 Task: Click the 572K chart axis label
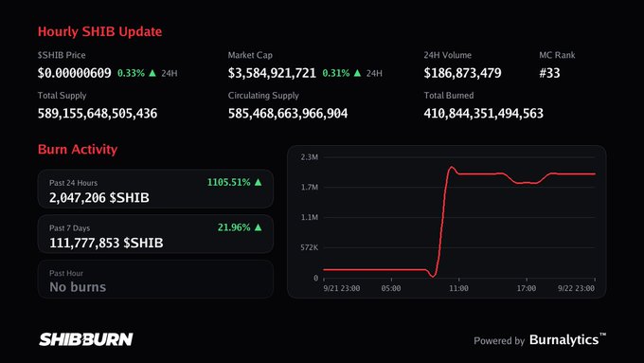click(310, 247)
